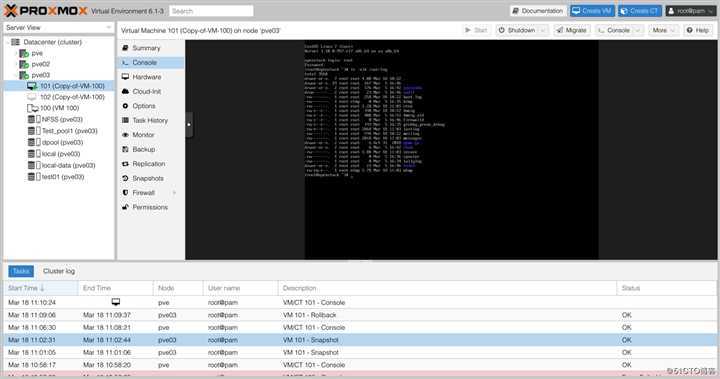Click the Hardware monitor icon
The image size is (720, 379).
click(x=125, y=77)
